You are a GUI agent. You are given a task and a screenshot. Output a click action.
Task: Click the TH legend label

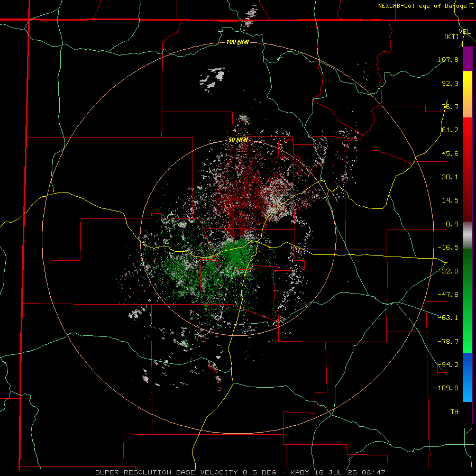[x=454, y=412]
